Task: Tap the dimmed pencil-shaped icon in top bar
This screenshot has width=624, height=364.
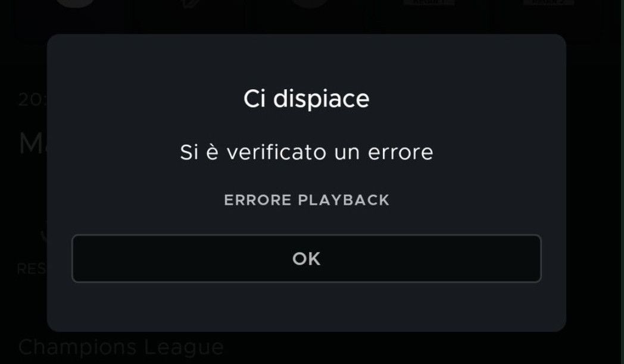Action: coord(191,3)
